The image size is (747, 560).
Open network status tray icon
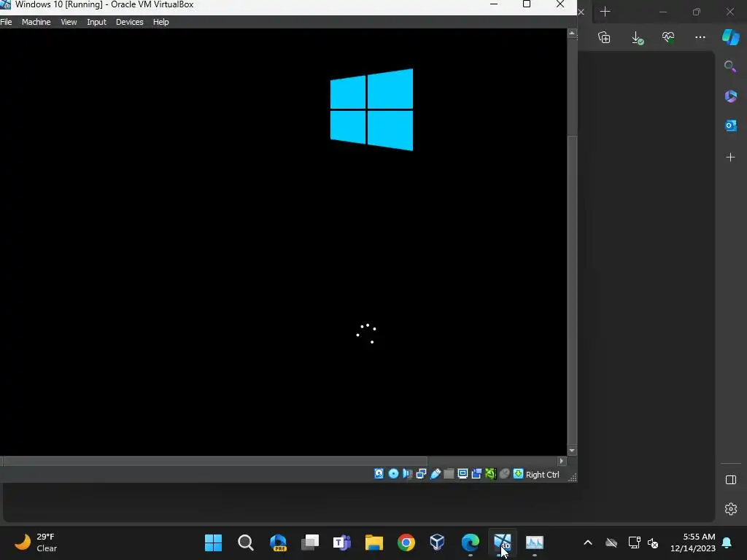[634, 542]
